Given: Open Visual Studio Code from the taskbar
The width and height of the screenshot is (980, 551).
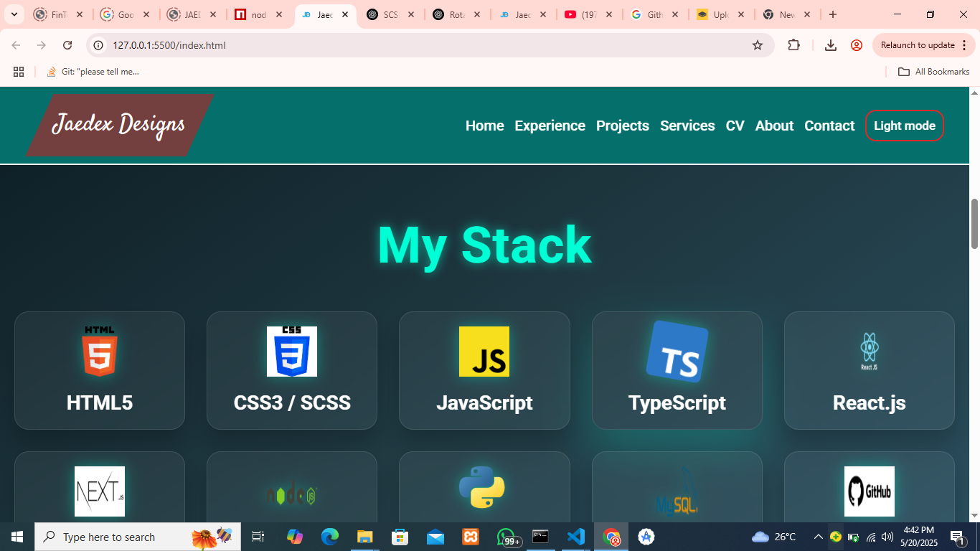Looking at the screenshot, I should pyautogui.click(x=575, y=537).
